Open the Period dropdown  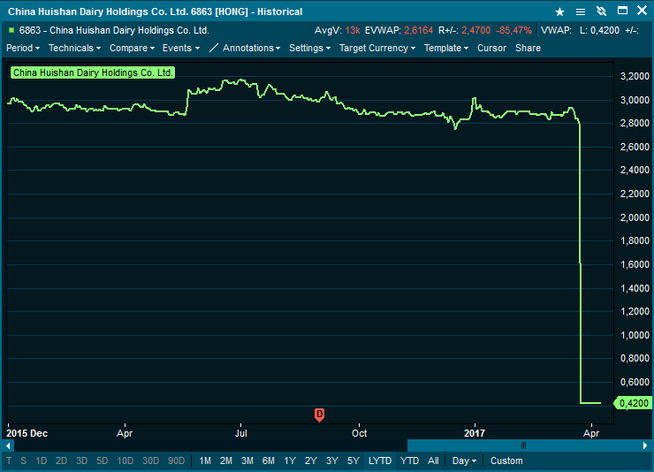[x=23, y=48]
